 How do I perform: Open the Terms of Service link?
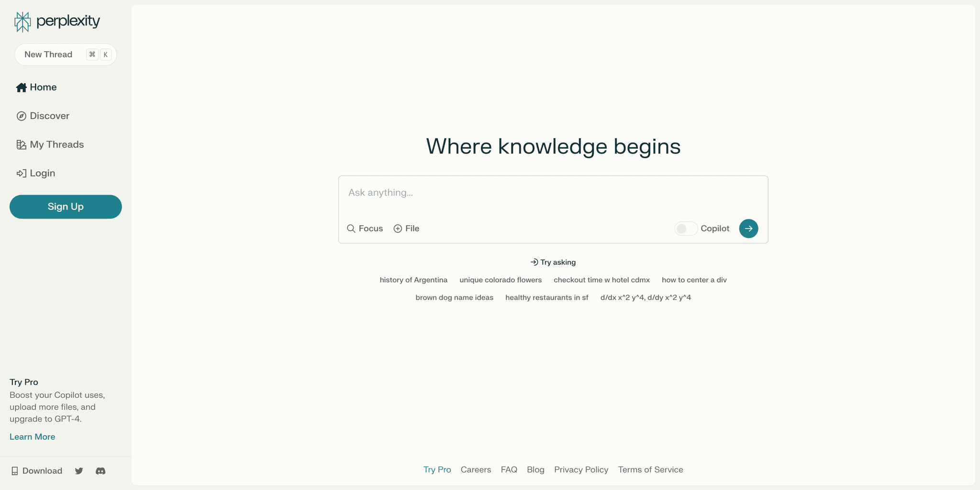(651, 469)
